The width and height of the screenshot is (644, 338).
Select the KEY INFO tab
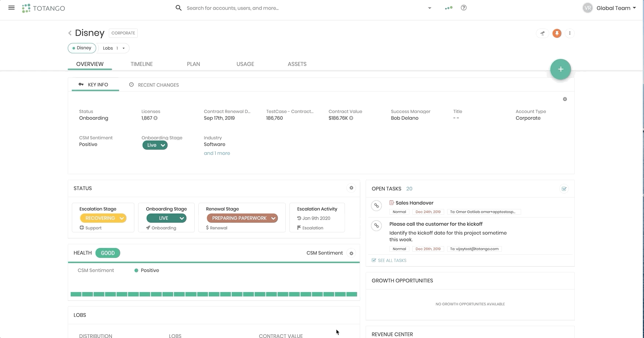[x=95, y=85]
